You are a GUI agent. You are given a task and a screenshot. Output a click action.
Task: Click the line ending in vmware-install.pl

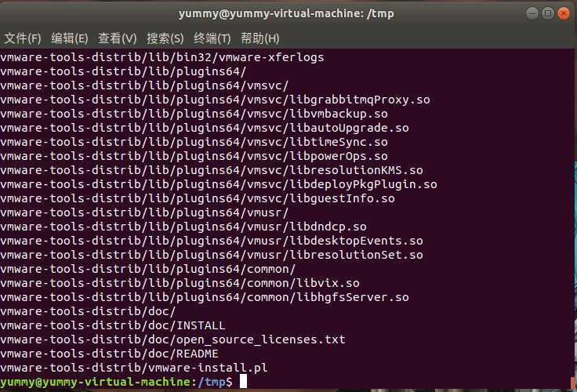[134, 368]
